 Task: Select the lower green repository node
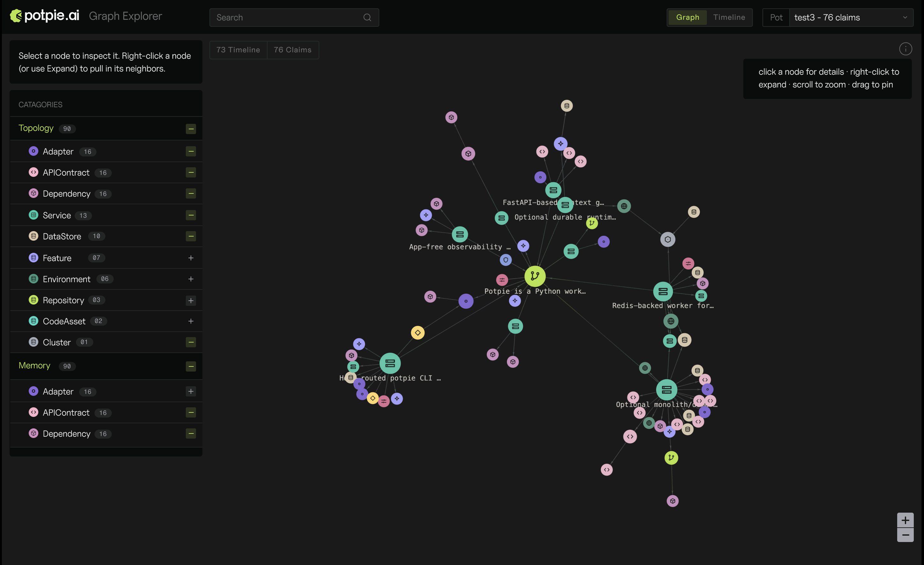tap(671, 458)
